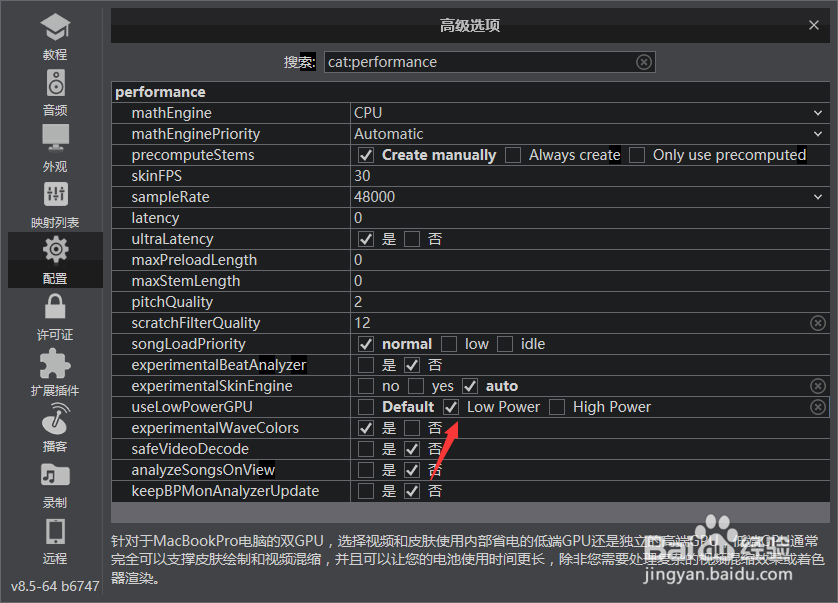Viewport: 838px width, 603px height.
Task: Edit the maxStemLength value field
Action: pyautogui.click(x=590, y=281)
